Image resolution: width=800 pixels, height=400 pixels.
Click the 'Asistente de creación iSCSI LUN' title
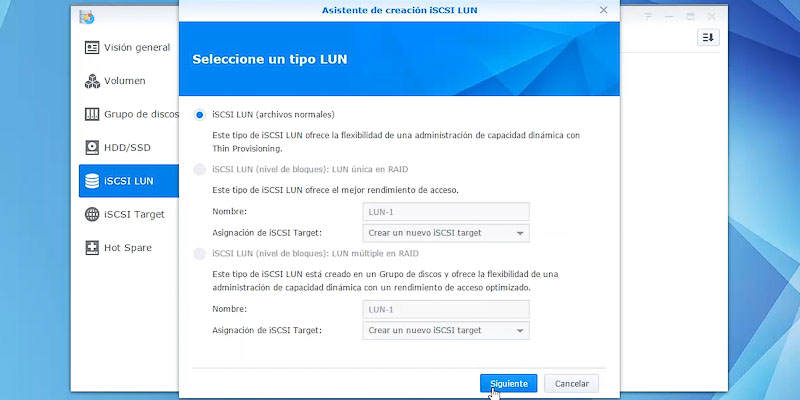coord(399,10)
